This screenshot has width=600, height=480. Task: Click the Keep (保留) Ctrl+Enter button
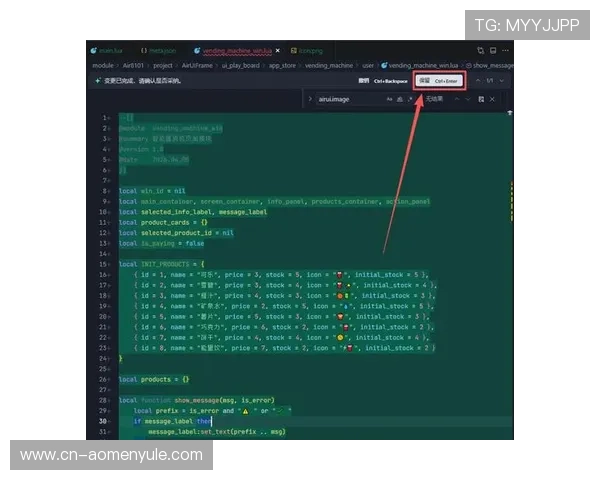click(439, 81)
